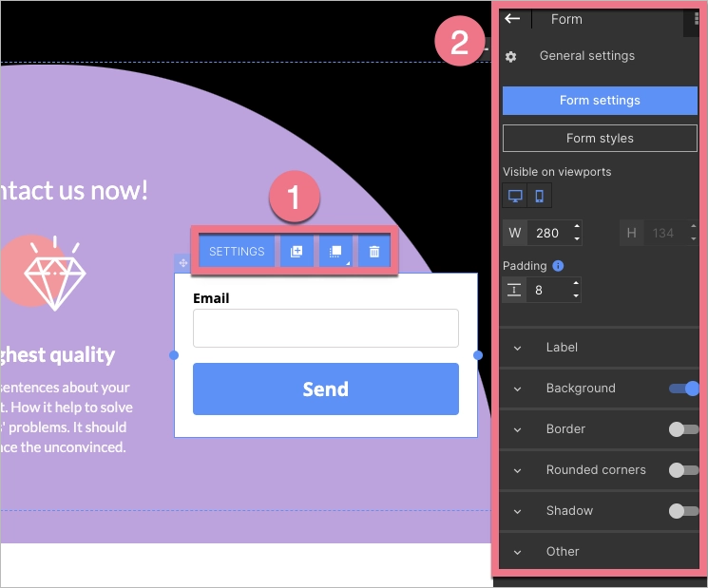Viewport: 708px width, 588px height.
Task: Expand the Rounded corners section chevron
Action: pos(517,470)
